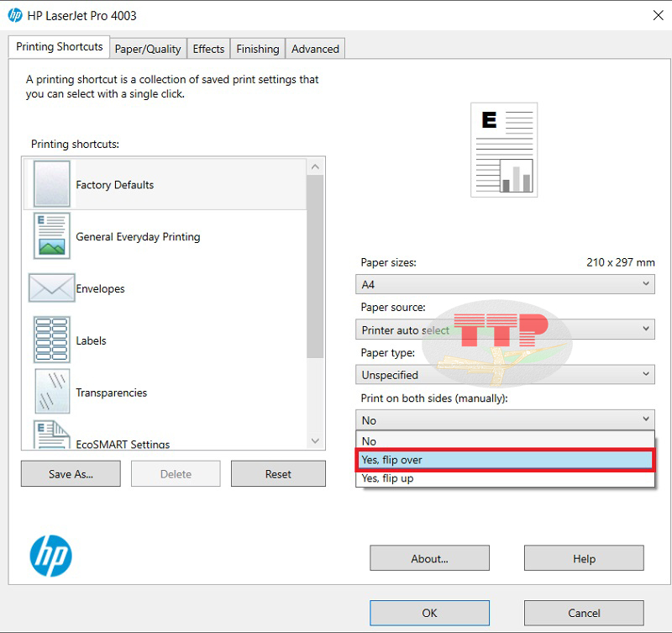Switch to the Paper/Quality tab

pyautogui.click(x=148, y=49)
